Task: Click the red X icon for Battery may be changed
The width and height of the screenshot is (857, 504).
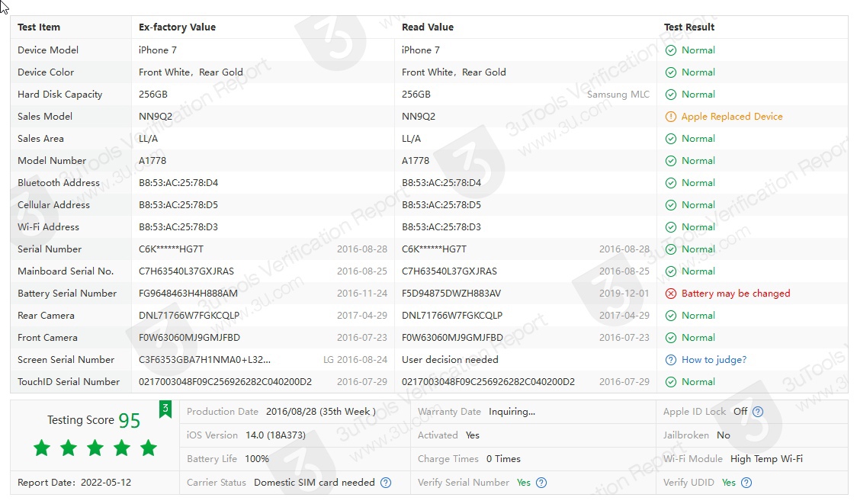Action: pyautogui.click(x=671, y=294)
